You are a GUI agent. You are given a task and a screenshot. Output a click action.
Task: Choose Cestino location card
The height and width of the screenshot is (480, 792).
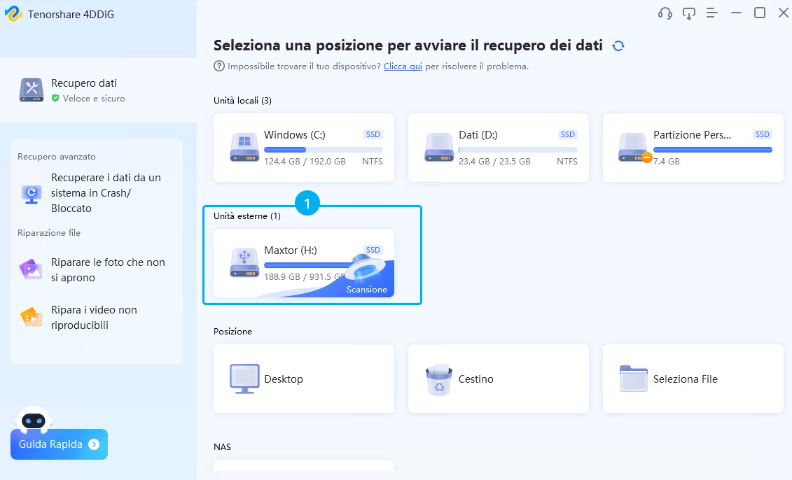point(498,378)
